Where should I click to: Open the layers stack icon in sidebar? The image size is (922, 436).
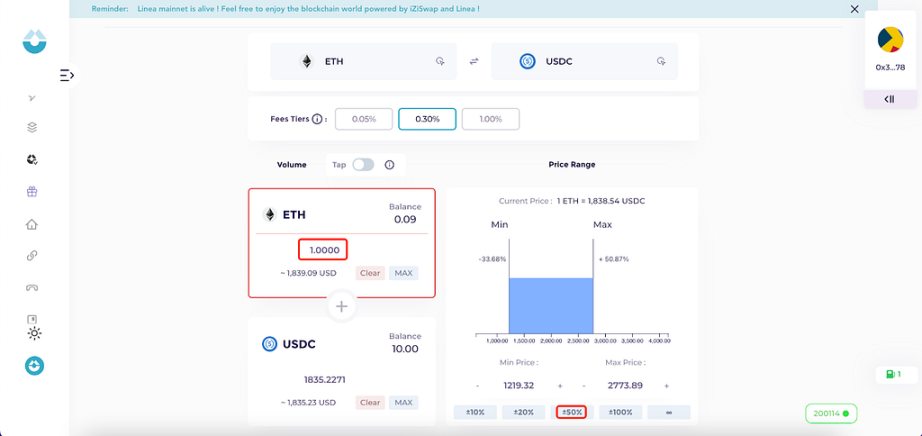pyautogui.click(x=32, y=127)
